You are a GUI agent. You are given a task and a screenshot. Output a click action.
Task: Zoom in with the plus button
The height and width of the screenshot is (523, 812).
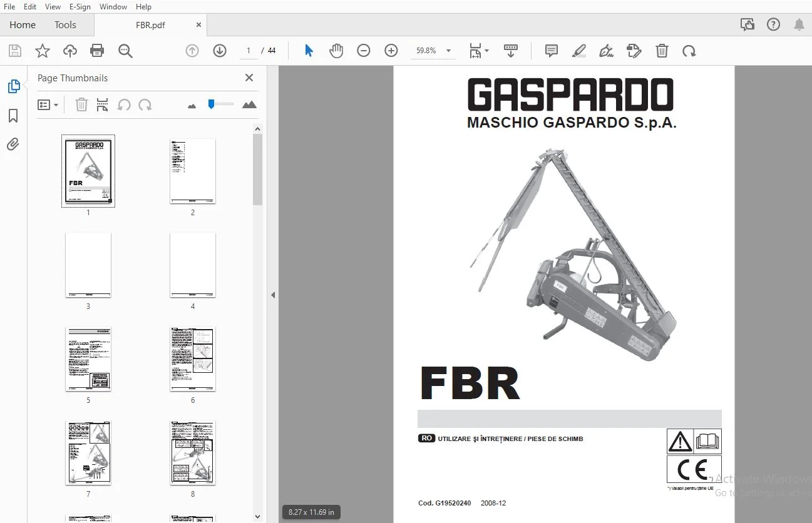(x=391, y=51)
